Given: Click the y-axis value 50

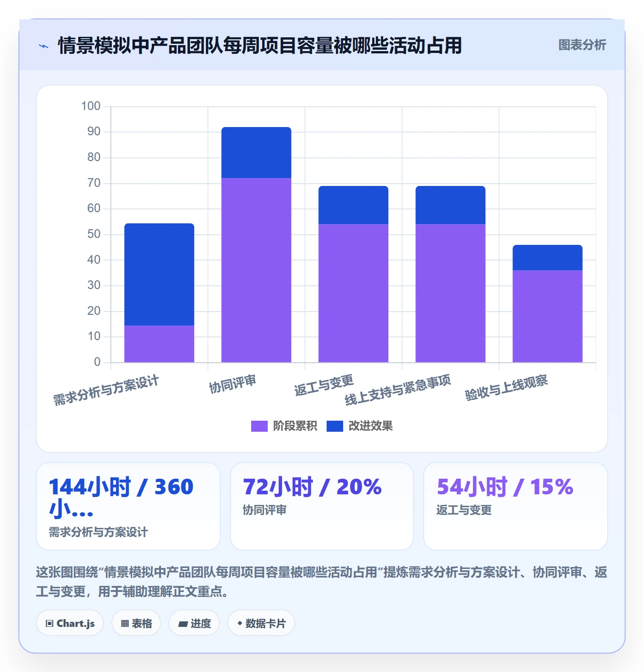Looking at the screenshot, I should coord(94,234).
